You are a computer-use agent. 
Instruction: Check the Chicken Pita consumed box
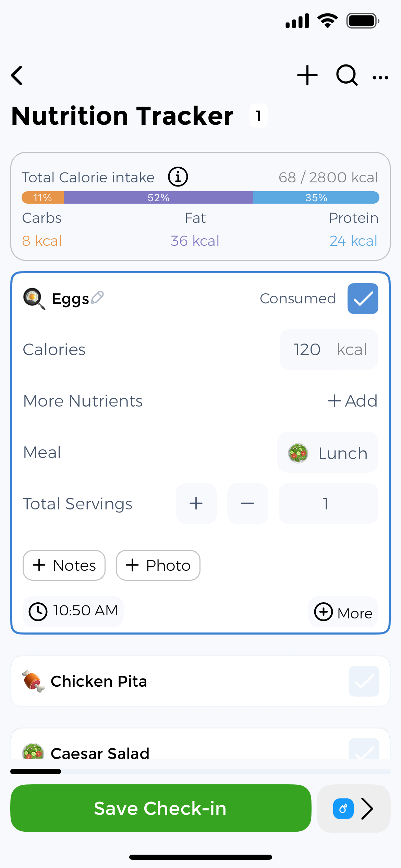tap(364, 681)
